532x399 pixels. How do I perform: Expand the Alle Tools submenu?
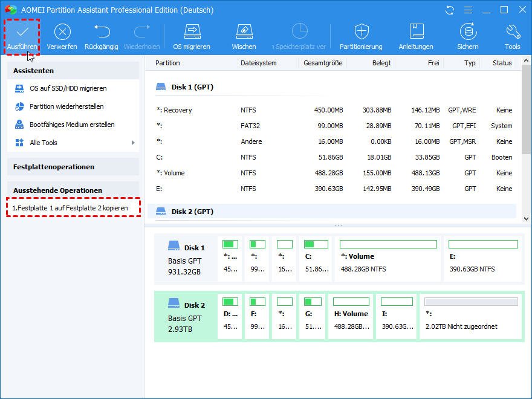[x=73, y=143]
